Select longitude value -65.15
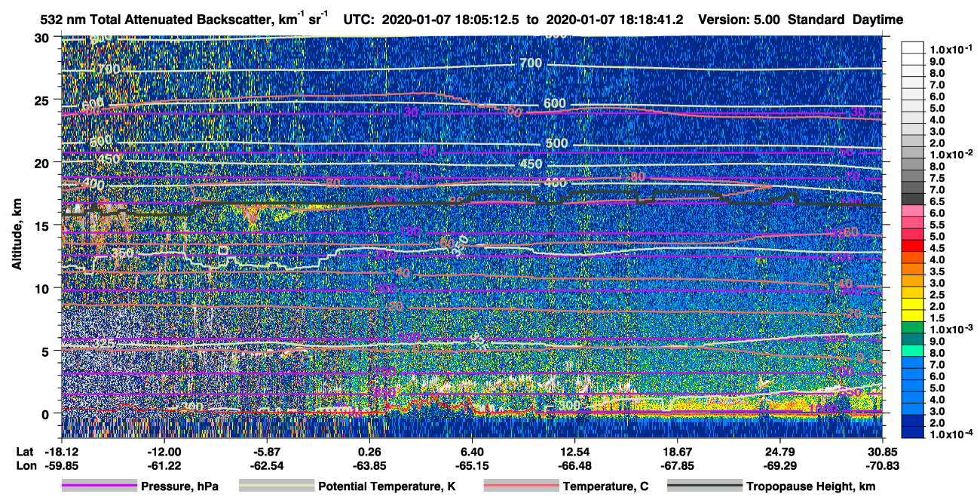Screen dimensions: 980x503 (x=472, y=465)
